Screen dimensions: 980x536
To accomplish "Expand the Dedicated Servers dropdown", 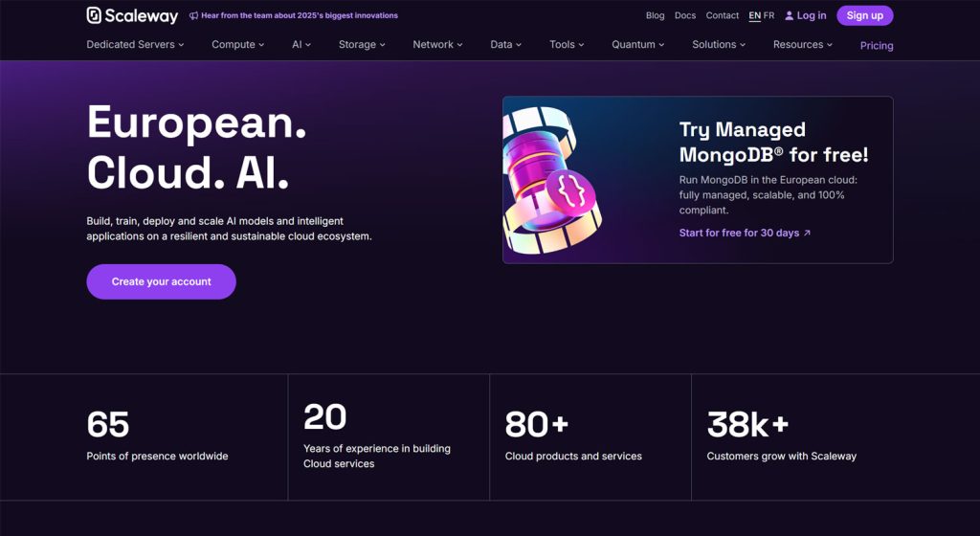I will tap(135, 45).
